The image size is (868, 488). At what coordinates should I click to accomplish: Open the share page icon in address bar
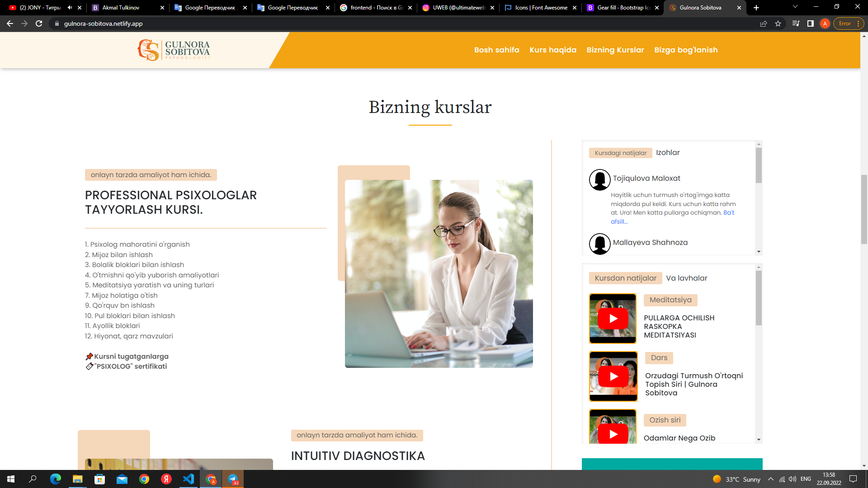click(x=764, y=23)
